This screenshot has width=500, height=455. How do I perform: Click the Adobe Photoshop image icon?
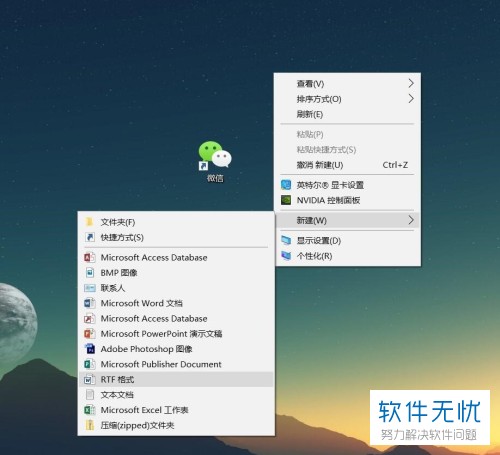(x=89, y=349)
